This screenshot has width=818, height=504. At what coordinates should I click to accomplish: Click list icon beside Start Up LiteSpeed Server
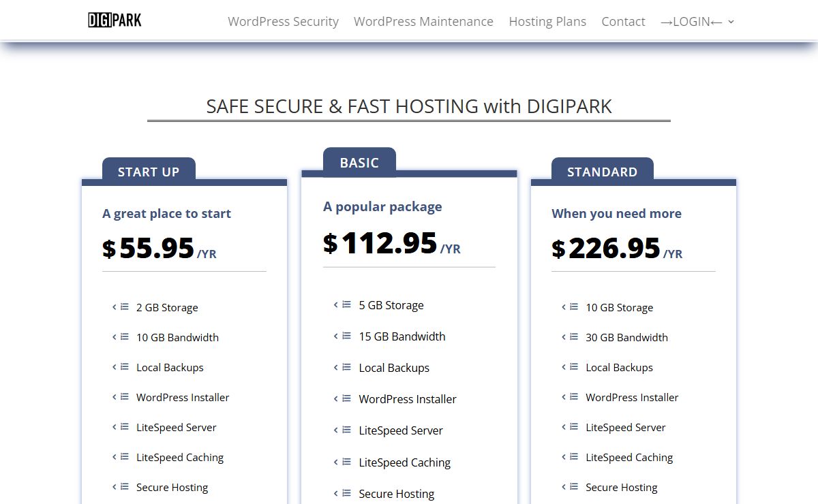121,427
